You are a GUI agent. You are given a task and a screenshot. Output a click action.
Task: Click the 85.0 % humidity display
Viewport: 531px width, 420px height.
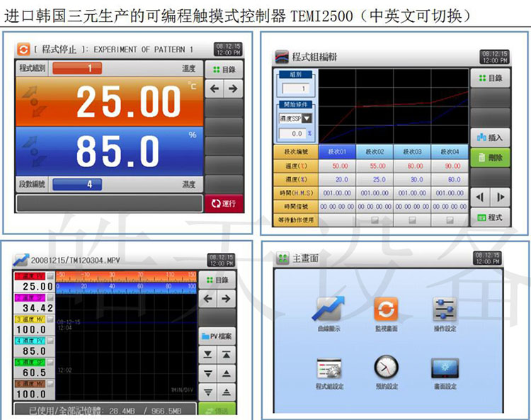(109, 151)
